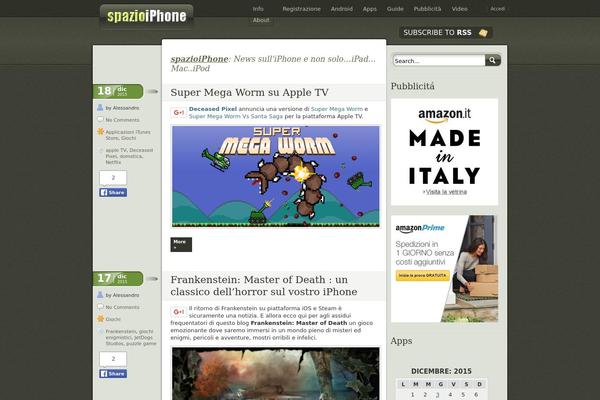
Task: Click the 18 dic date badge
Action: (x=118, y=91)
